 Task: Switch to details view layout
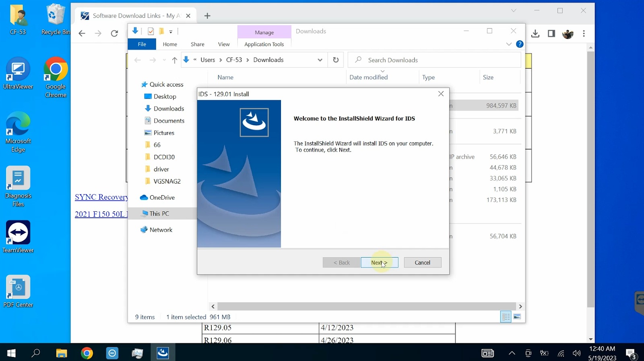506,317
